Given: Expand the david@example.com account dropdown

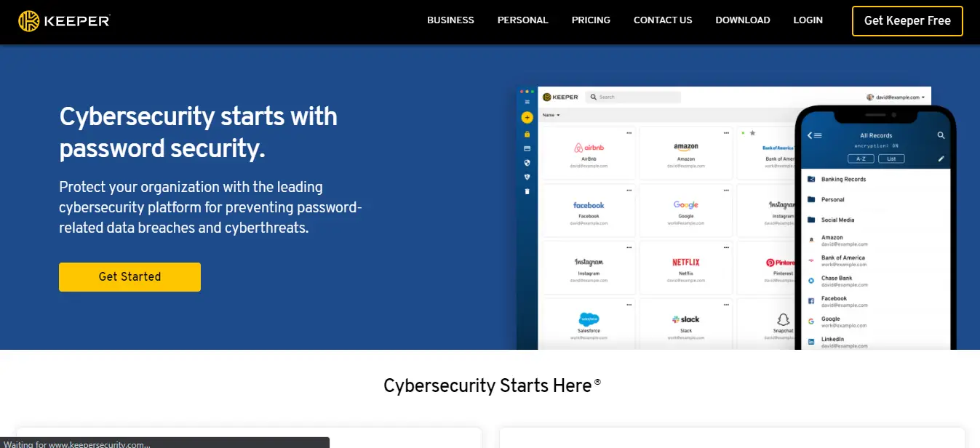Looking at the screenshot, I should pos(896,97).
